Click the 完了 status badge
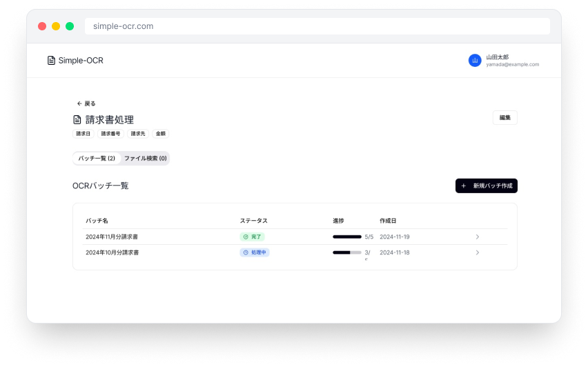This screenshot has width=588, height=367. coord(253,237)
